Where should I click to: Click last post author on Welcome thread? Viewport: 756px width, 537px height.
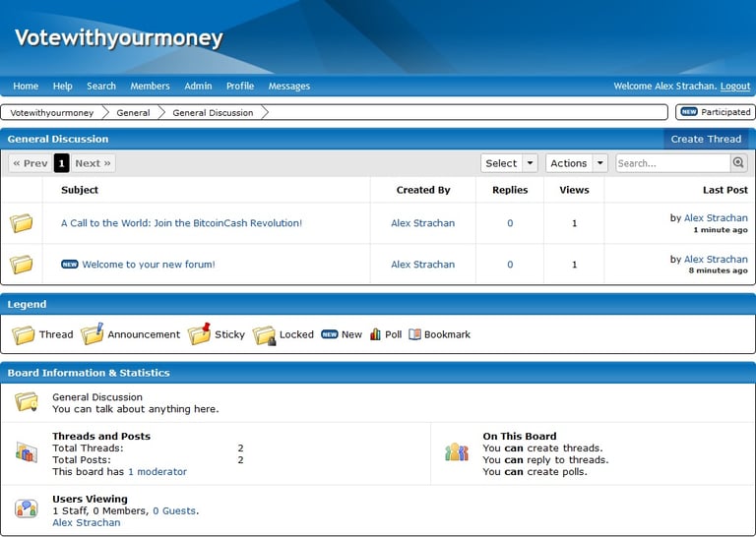tap(716, 259)
